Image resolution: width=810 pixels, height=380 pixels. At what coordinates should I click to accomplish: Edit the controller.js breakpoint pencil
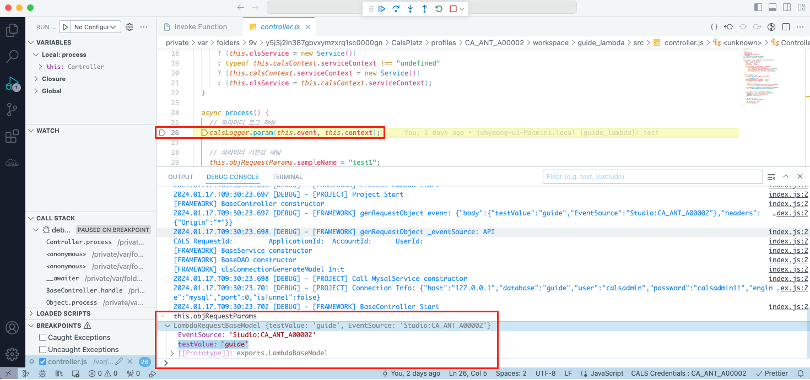coord(119,362)
